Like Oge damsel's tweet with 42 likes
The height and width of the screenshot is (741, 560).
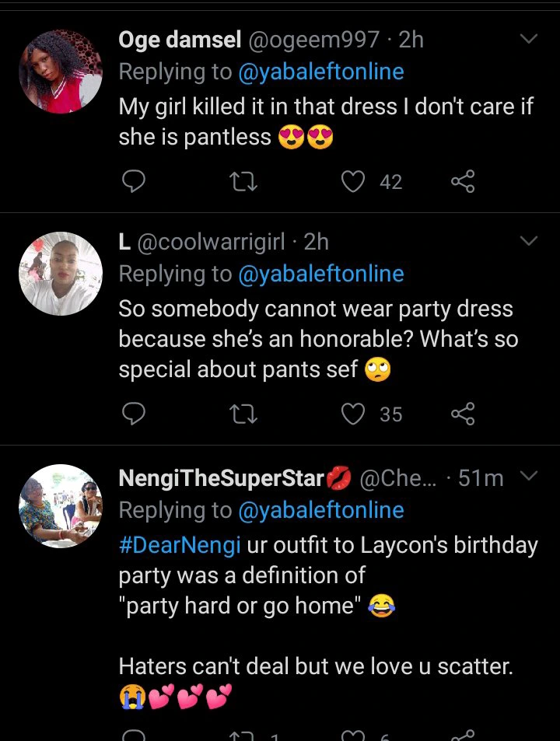354,182
